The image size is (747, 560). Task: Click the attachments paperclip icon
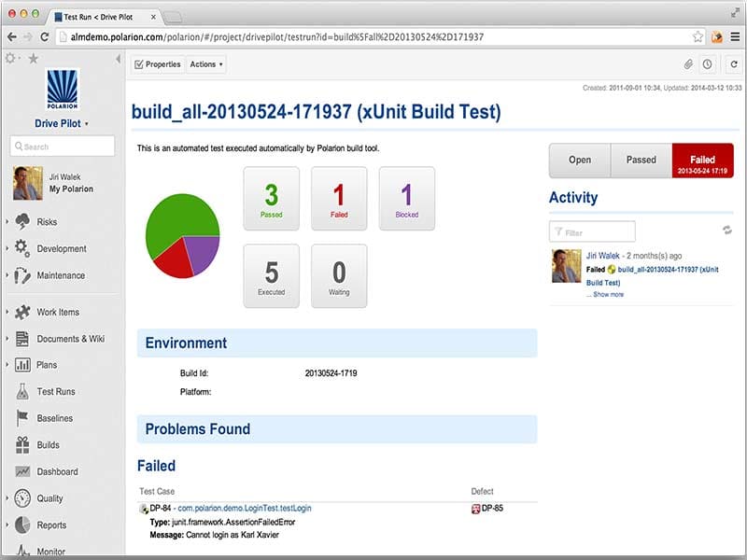(x=688, y=64)
